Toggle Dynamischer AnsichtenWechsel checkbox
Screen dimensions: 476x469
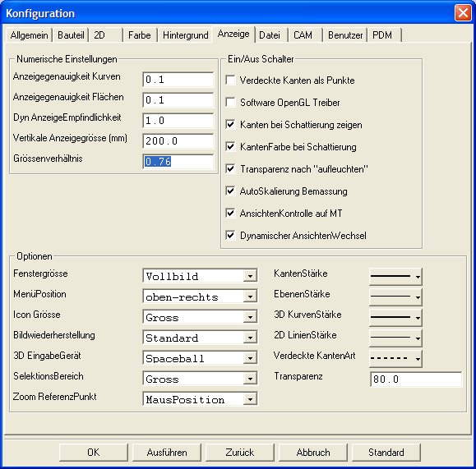pos(230,235)
